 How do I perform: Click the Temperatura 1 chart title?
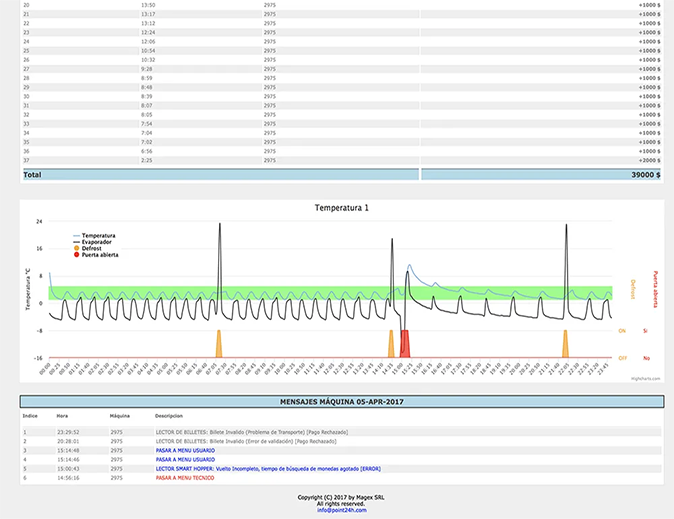[342, 208]
